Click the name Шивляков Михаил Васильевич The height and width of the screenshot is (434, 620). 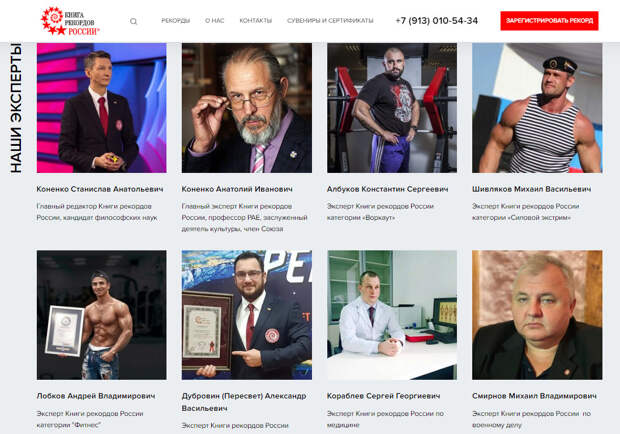coord(531,189)
